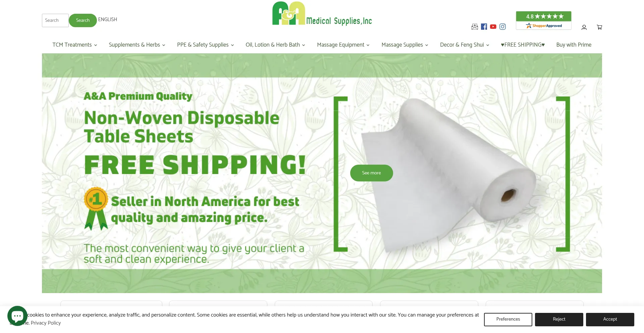Click the A&A Medical Supplies logo
The height and width of the screenshot is (333, 644).
[322, 14]
